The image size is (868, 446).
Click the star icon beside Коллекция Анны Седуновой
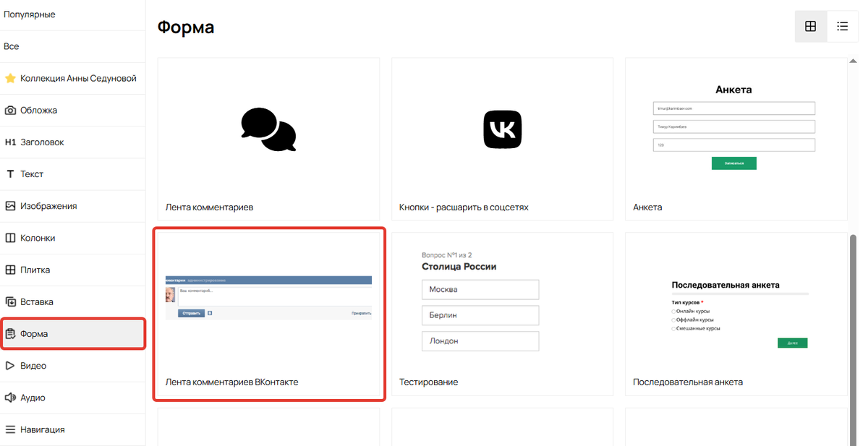(10, 79)
